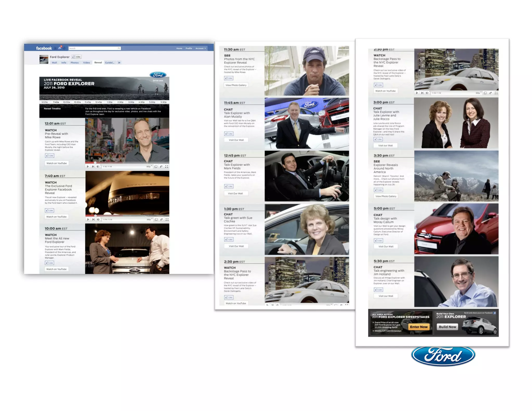
Task: Click fullscreen icon on 7:40 am video
Action: pos(167,220)
